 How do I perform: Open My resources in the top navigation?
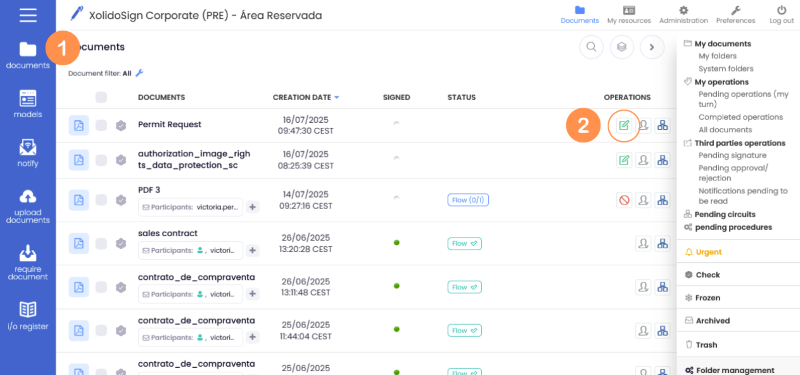point(629,15)
